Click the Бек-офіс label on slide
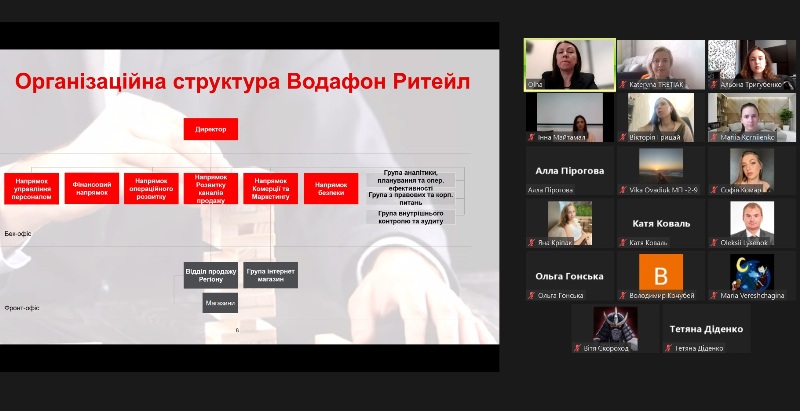This screenshot has width=800, height=411. pyautogui.click(x=17, y=233)
